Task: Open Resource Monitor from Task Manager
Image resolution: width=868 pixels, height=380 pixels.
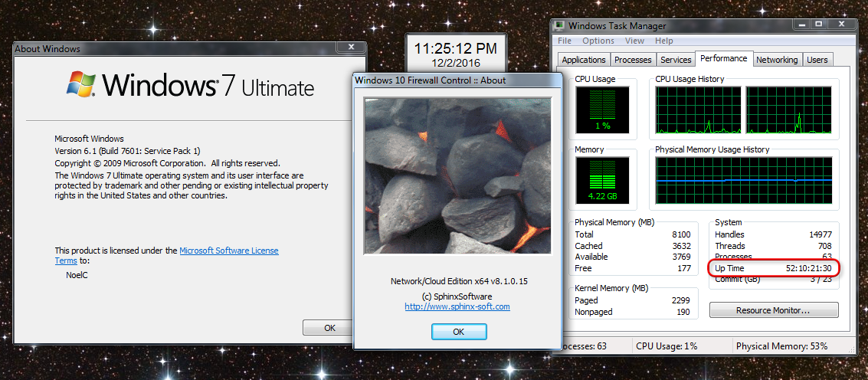Action: [773, 310]
